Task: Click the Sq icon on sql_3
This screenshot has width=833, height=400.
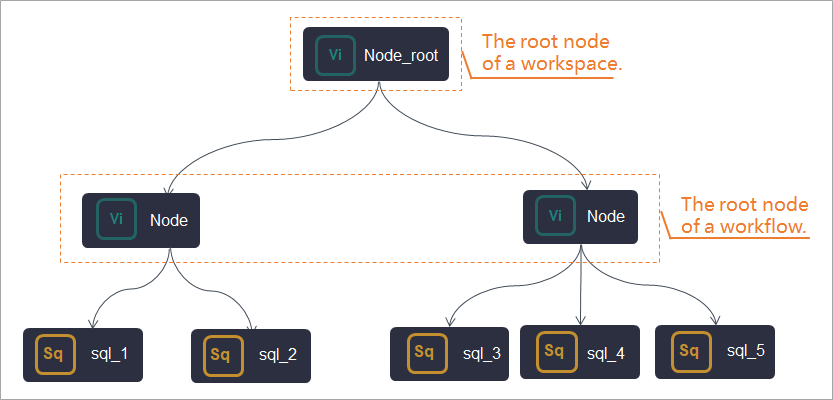Action: [x=428, y=352]
